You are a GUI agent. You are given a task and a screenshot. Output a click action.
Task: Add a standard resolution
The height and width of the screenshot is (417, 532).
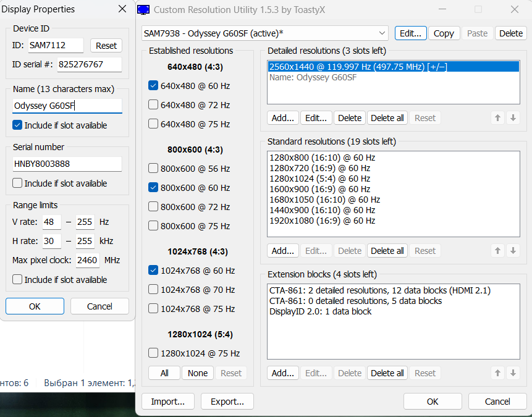coord(282,251)
